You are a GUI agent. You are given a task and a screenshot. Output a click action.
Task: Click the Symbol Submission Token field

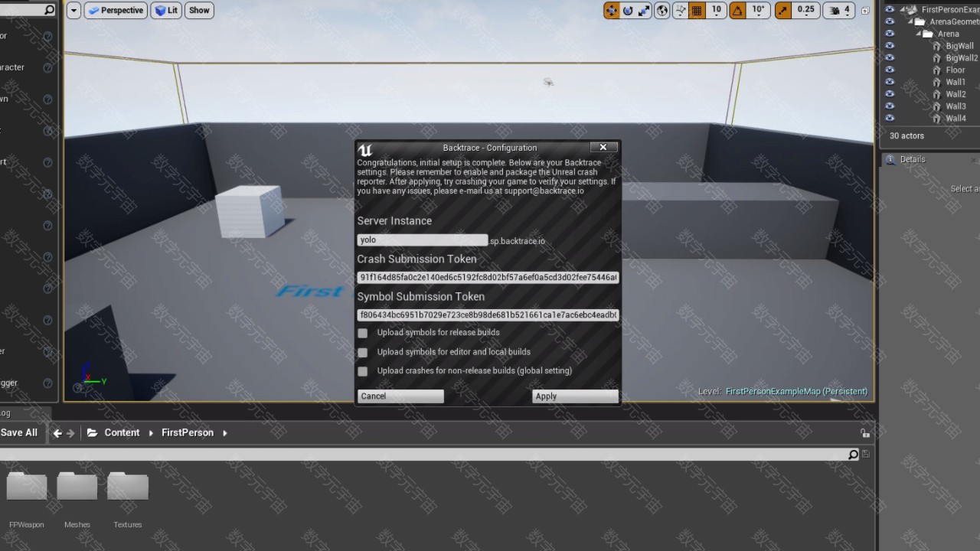click(488, 315)
